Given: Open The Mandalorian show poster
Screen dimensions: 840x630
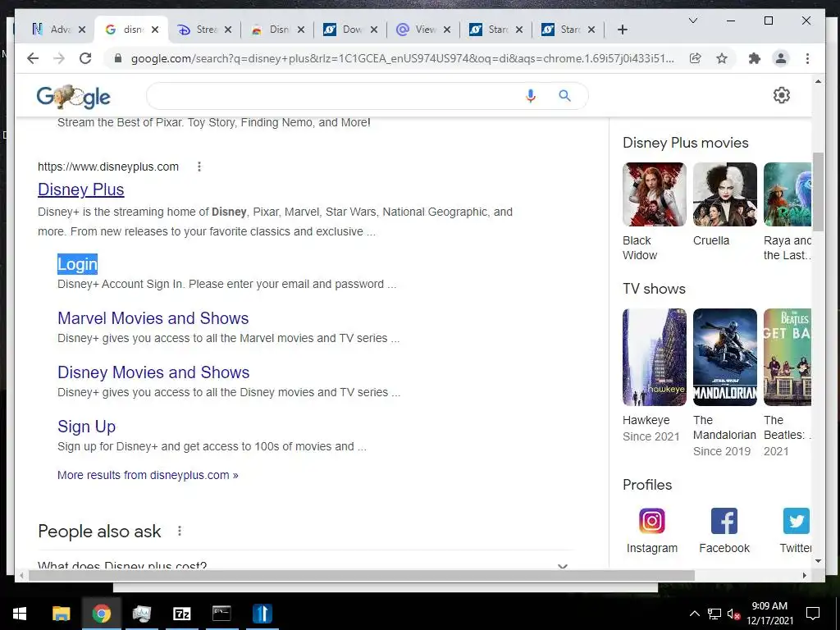Looking at the screenshot, I should click(x=725, y=357).
